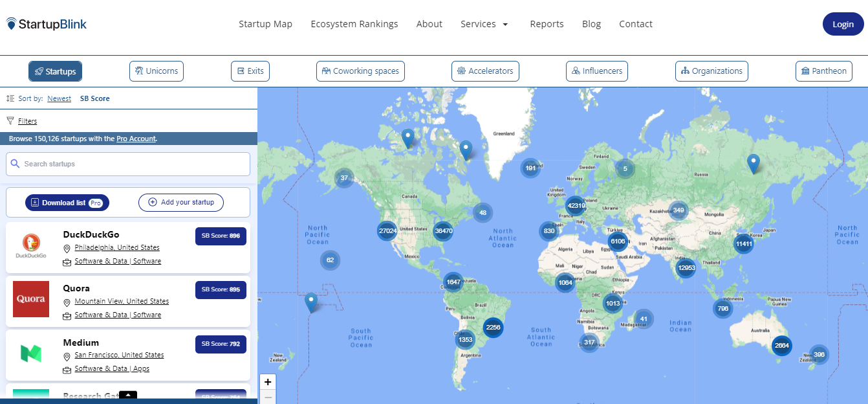
Task: Click the 1064 cluster in West Africa
Action: (565, 283)
